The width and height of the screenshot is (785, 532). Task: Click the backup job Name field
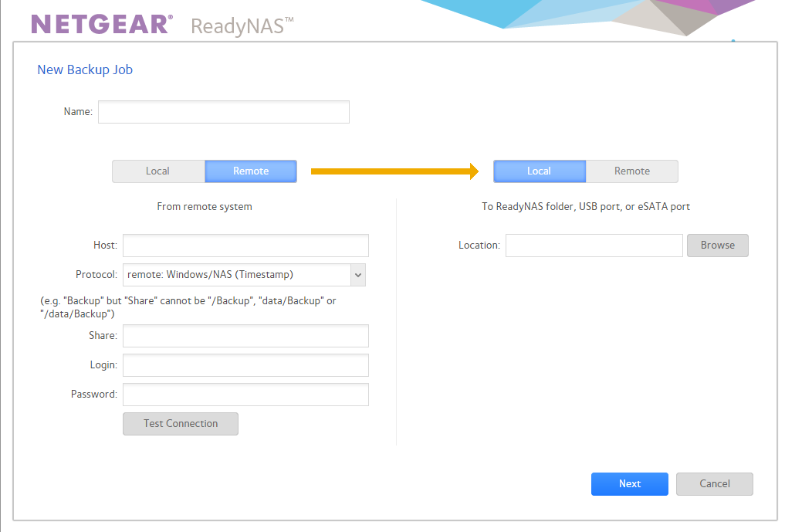(x=223, y=112)
